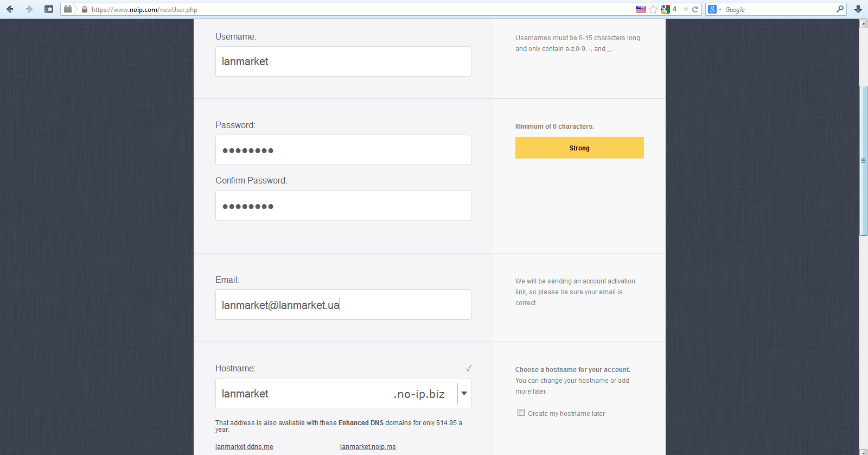Open the lanmarket.noip.me link
Screen dimensions: 868x455
coord(368,447)
